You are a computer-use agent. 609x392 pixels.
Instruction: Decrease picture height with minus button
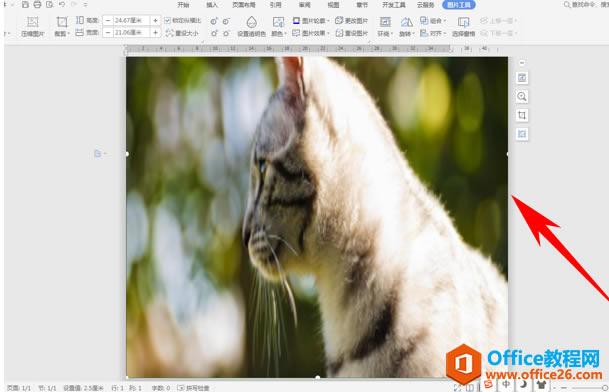(x=108, y=20)
